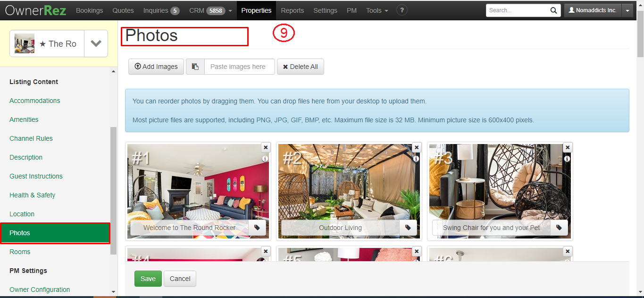This screenshot has width=644, height=298.
Task: Open tag icon on Swing Chair photo
Action: click(559, 228)
